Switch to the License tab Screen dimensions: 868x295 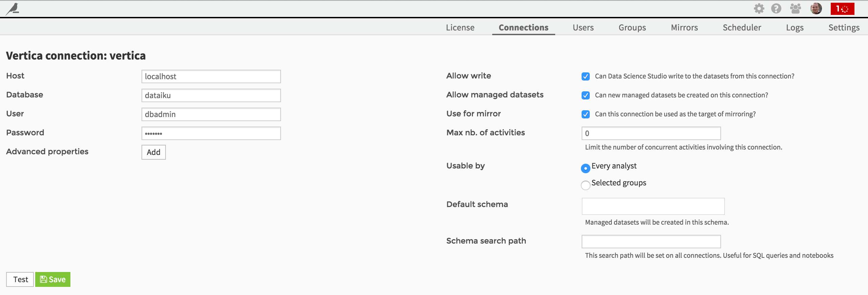tap(460, 27)
